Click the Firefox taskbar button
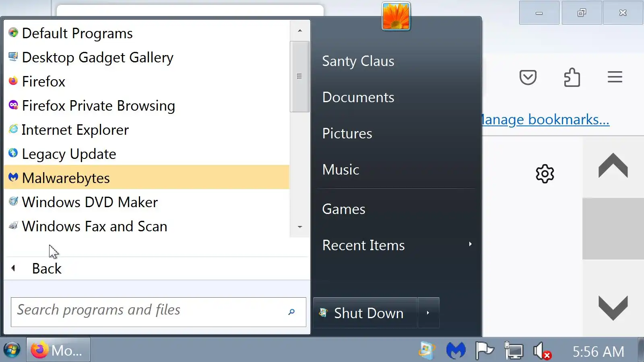 click(x=58, y=350)
